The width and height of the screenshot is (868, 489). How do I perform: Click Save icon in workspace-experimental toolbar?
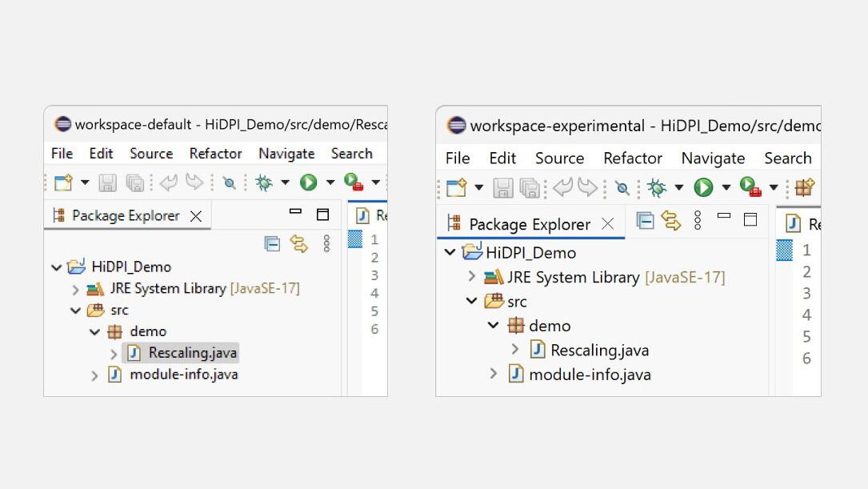pos(503,188)
